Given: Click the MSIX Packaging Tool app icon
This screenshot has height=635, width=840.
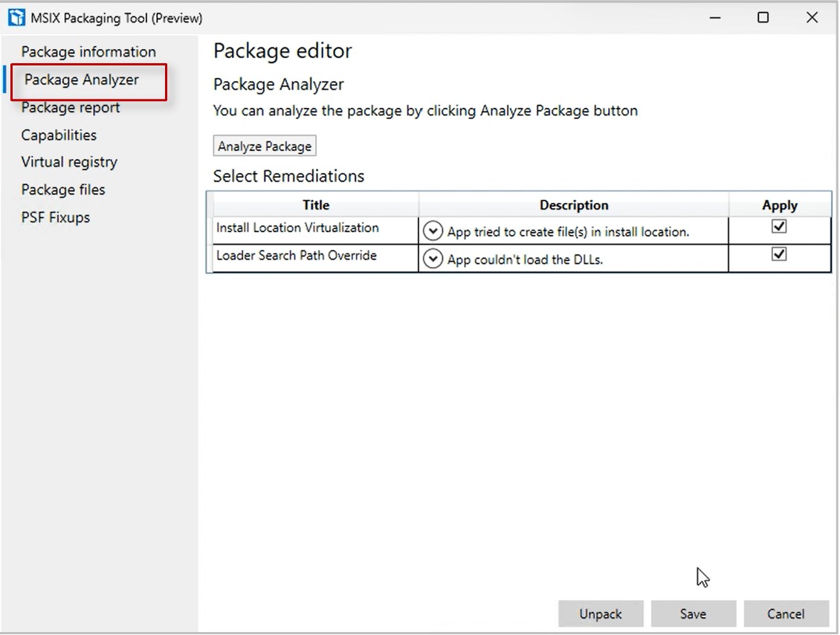Looking at the screenshot, I should coord(16,18).
